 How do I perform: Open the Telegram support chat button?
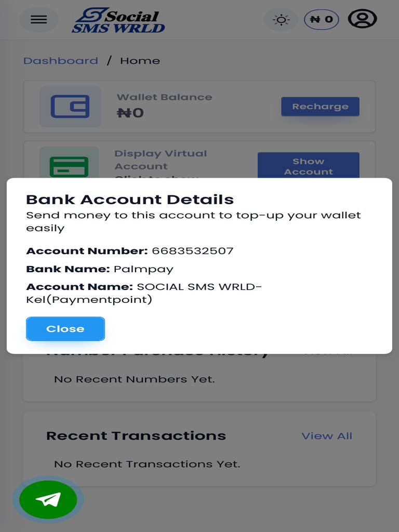click(48, 500)
